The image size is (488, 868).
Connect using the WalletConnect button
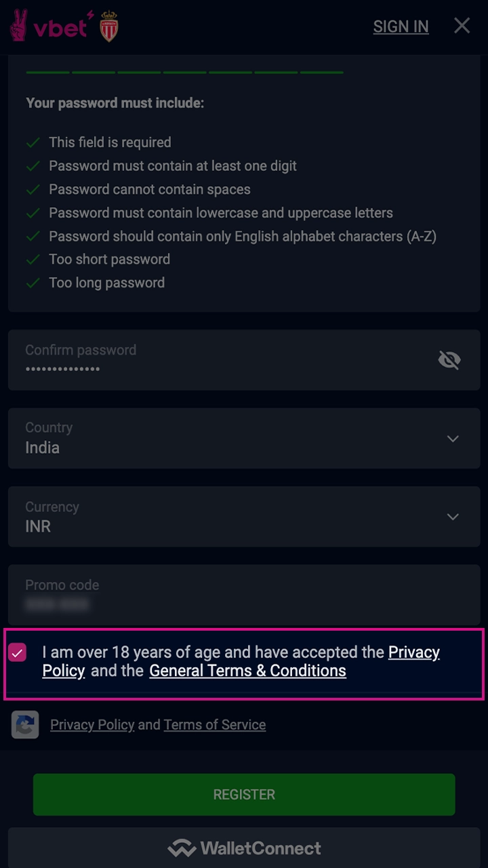(244, 848)
